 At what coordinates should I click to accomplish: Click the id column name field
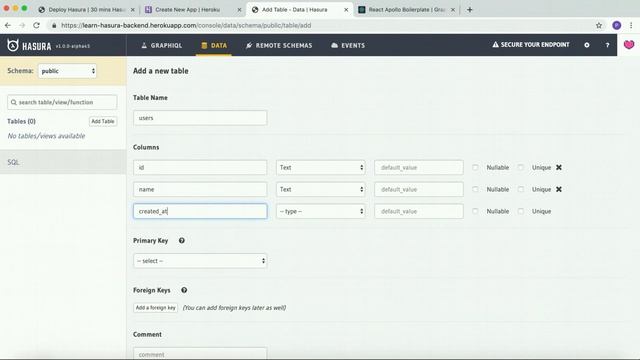click(x=200, y=167)
